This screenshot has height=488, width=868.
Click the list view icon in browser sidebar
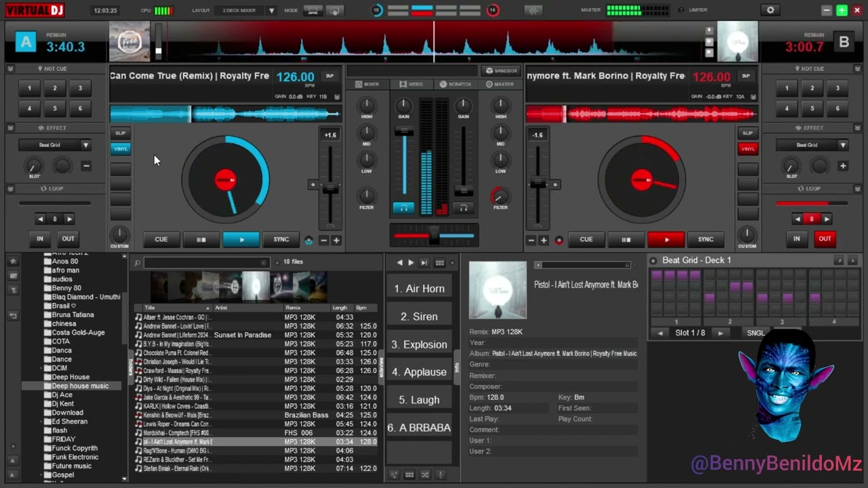coord(13,276)
